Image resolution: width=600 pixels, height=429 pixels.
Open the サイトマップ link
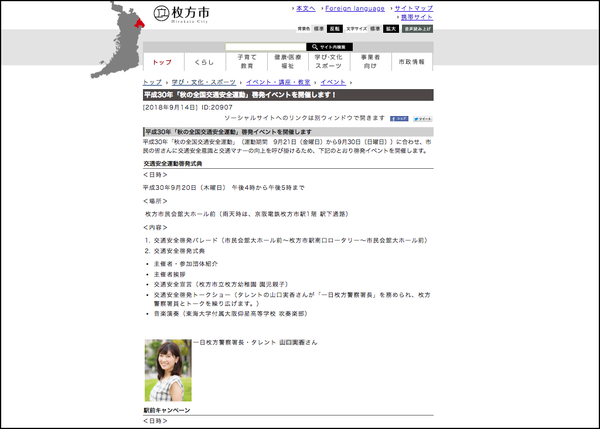coord(411,8)
